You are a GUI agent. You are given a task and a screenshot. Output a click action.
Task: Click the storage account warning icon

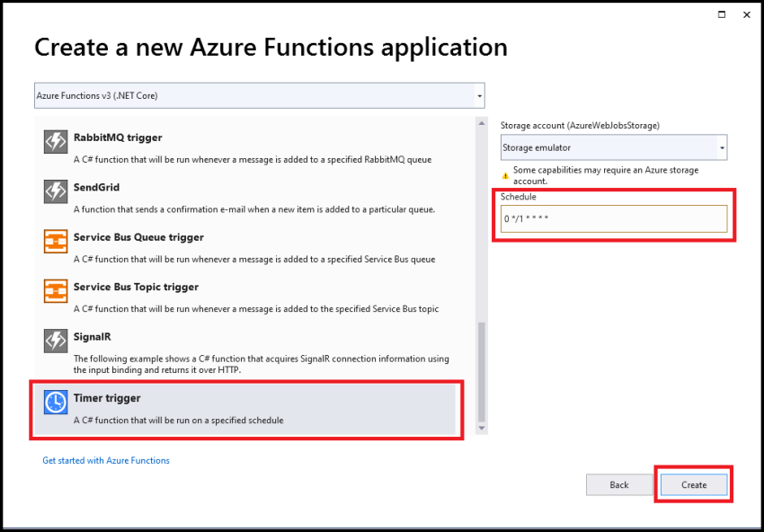pyautogui.click(x=505, y=174)
